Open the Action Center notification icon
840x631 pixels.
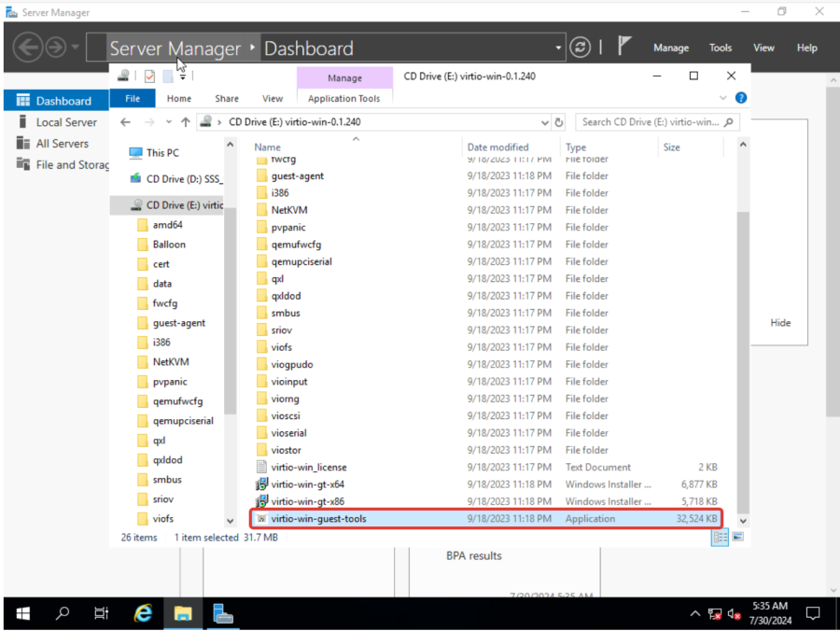pyautogui.click(x=813, y=613)
